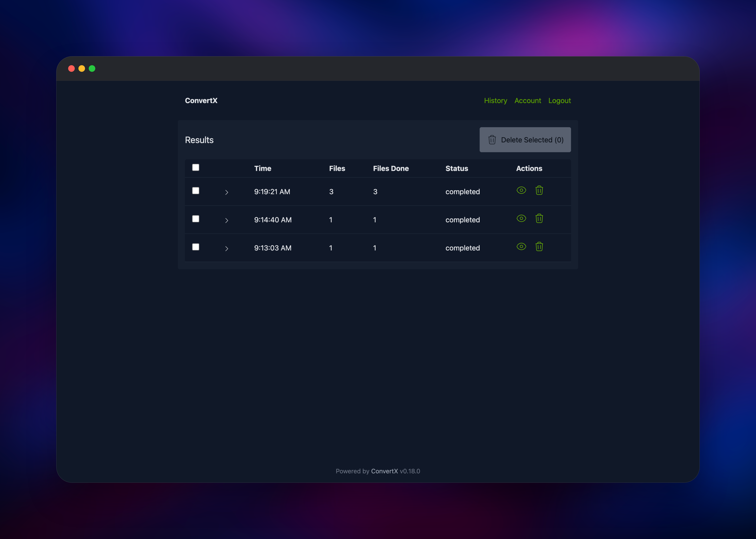
Task: View results of the 9:14:40 AM job
Action: point(521,218)
